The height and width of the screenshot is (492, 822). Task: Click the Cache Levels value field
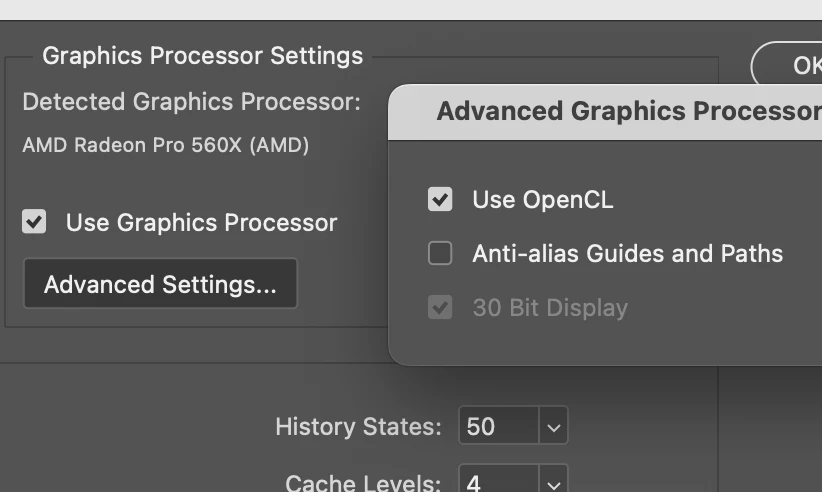click(x=498, y=482)
